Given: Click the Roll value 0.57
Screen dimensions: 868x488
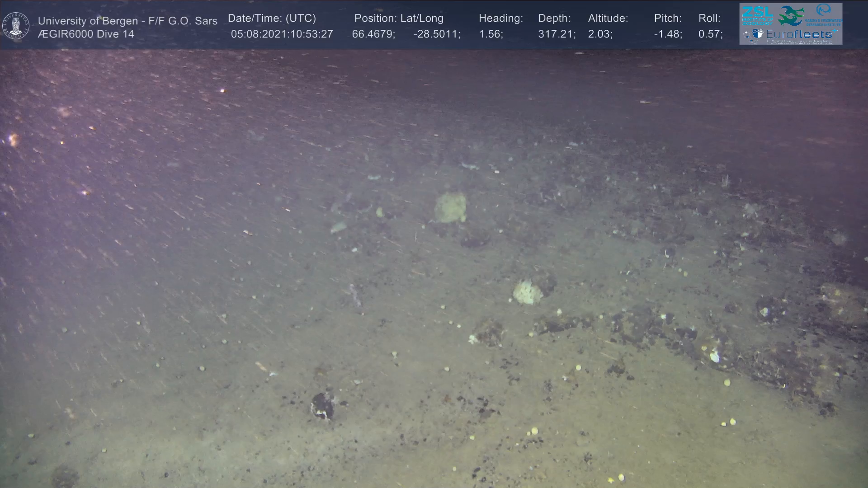Looking at the screenshot, I should (x=710, y=34).
